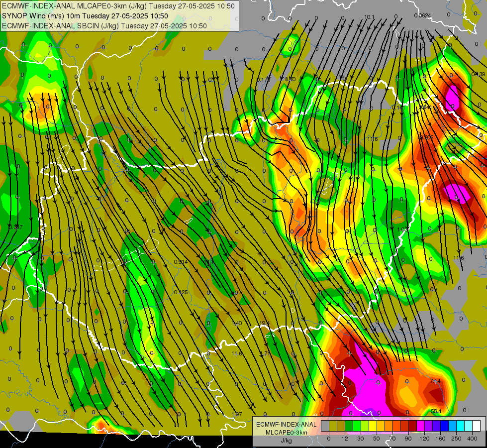The height and width of the screenshot is (448, 487).
Task: Click the map value 0.387
Action: (x=15, y=227)
